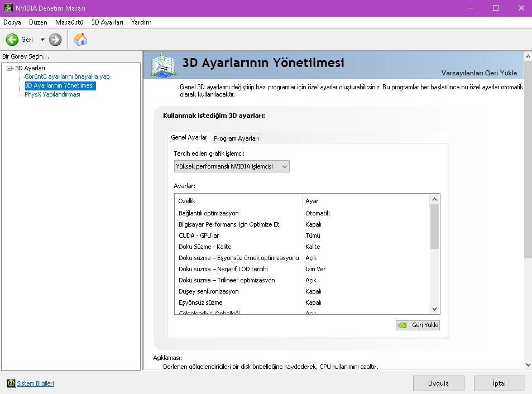Collapse the 3D Ayarları tree node
Screen dimensions: 532x394
click(x=9, y=68)
